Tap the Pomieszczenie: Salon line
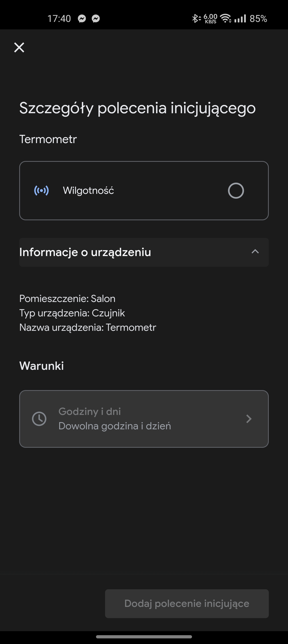This screenshot has height=644, width=288. click(67, 299)
